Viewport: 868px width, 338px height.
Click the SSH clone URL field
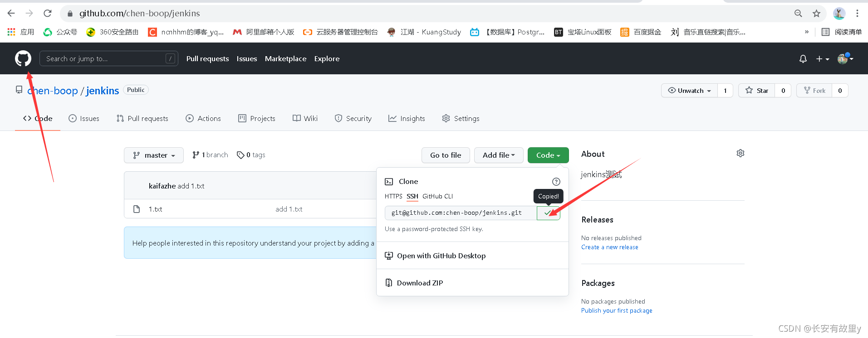[x=461, y=213]
